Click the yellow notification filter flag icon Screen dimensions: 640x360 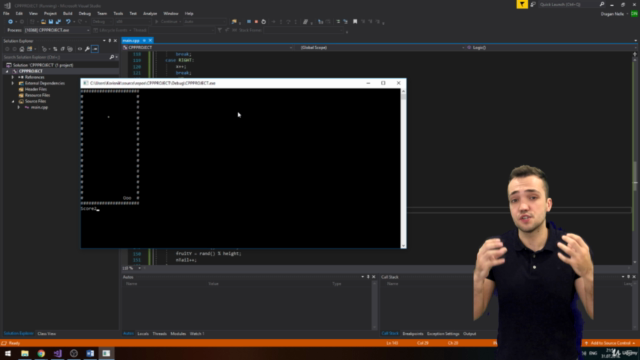522,4
